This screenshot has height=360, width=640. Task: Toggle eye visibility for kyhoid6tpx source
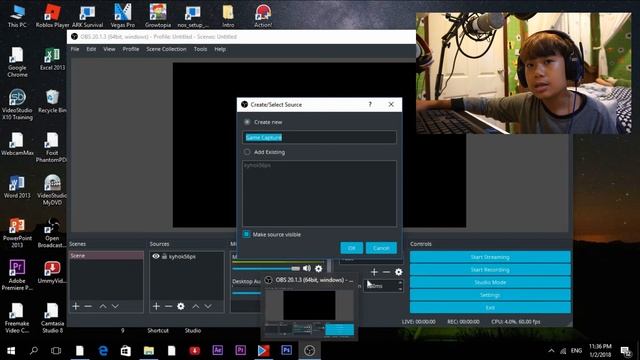pos(156,256)
